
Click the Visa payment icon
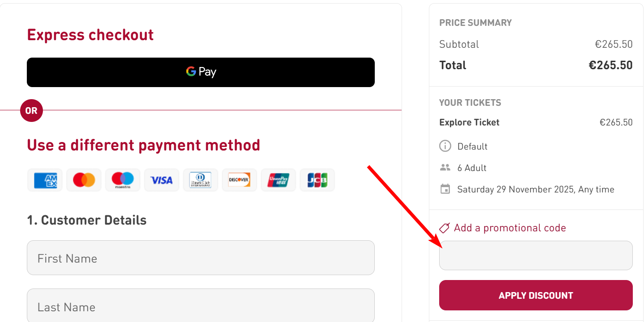161,180
